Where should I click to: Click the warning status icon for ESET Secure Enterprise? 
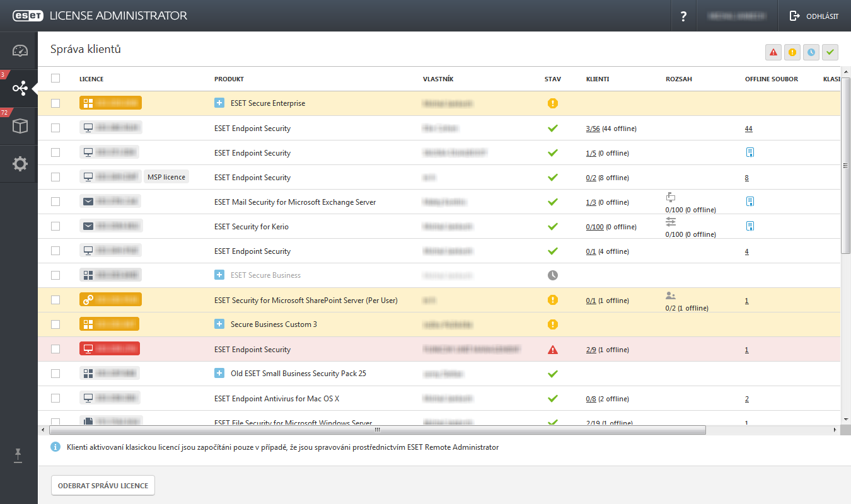pyautogui.click(x=553, y=103)
